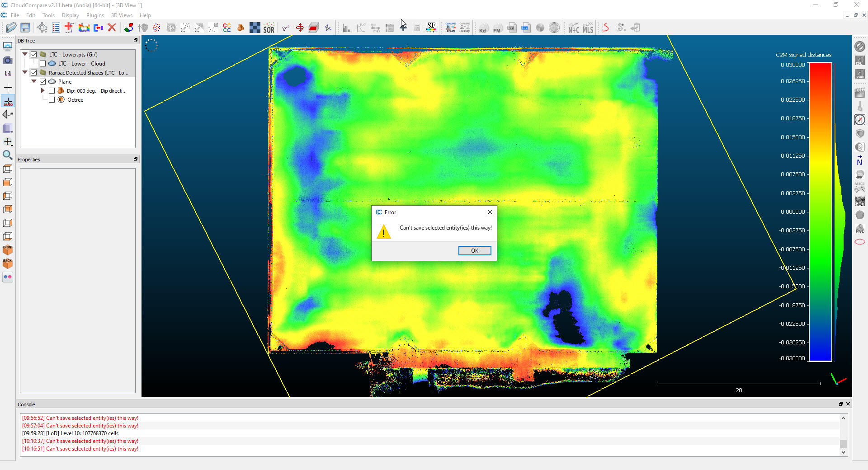868x470 pixels.
Task: Open the Plugins menu
Action: click(95, 15)
